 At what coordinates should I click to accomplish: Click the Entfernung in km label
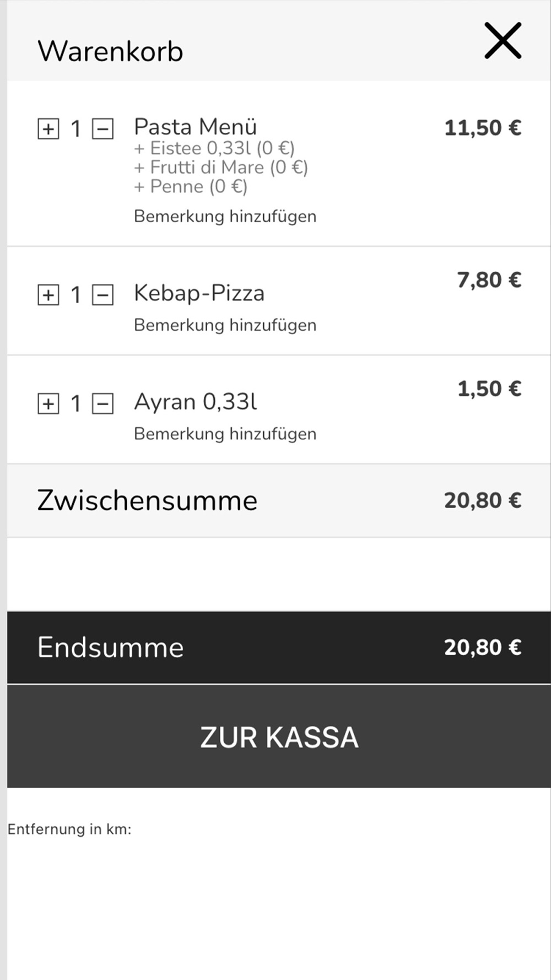coord(69,829)
